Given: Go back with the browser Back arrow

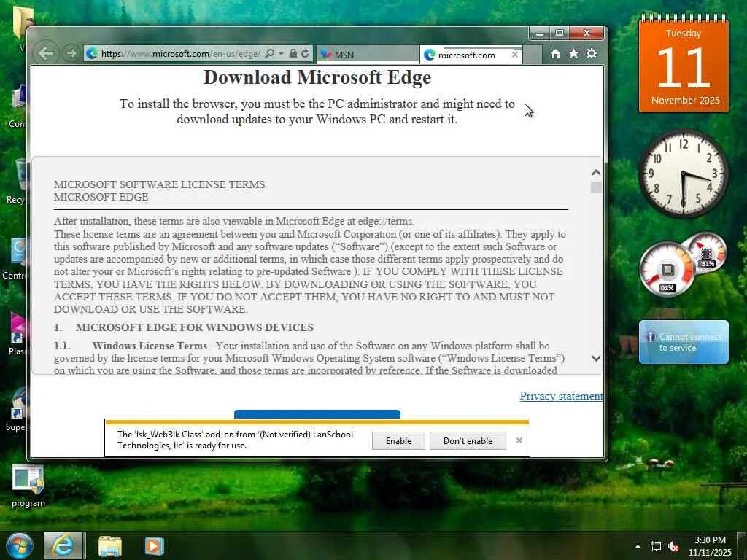Looking at the screenshot, I should pyautogui.click(x=46, y=53).
